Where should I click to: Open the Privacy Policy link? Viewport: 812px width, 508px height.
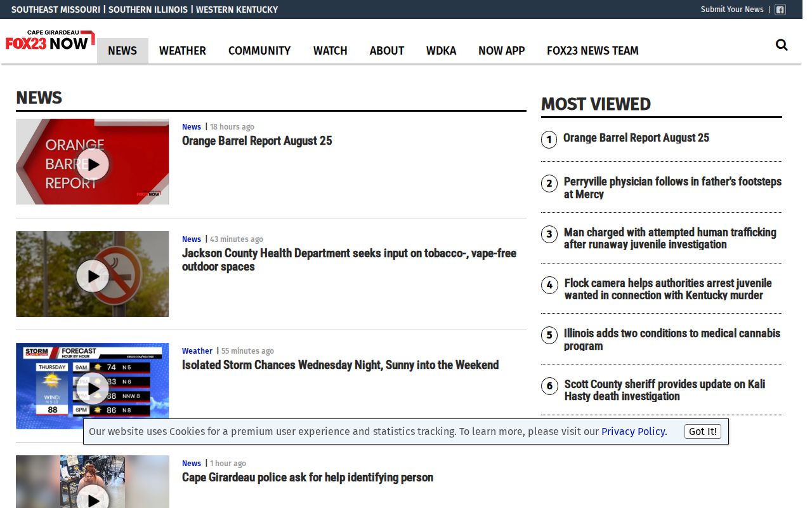coord(634,431)
